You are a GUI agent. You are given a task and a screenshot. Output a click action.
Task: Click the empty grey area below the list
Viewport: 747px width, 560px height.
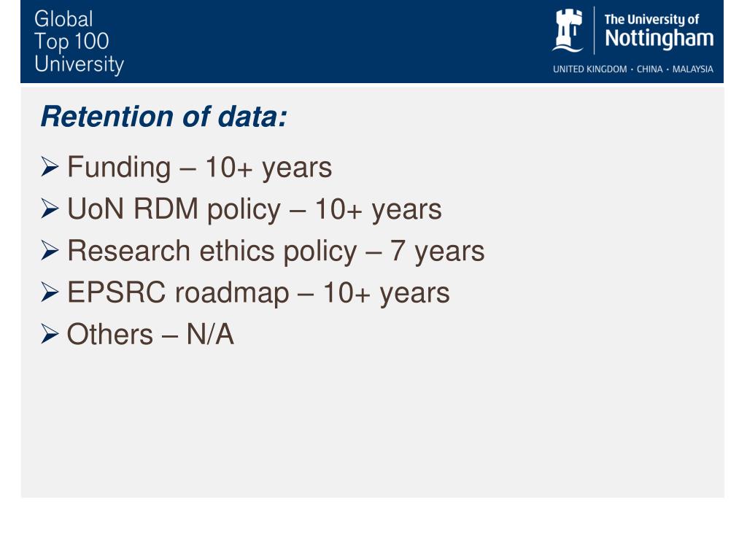coord(373,424)
